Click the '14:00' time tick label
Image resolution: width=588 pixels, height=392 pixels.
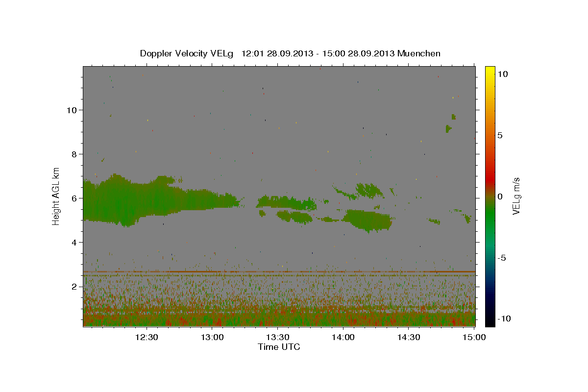point(343,338)
